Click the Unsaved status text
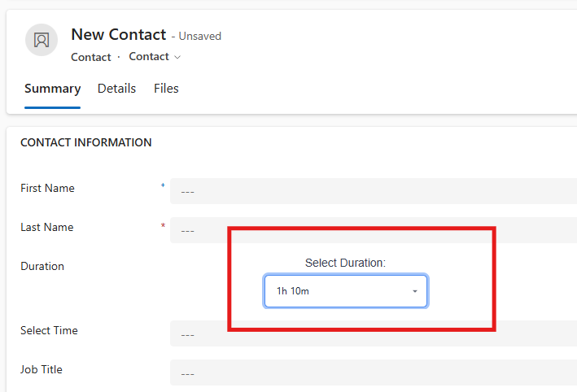Screen dimensions: 577x392 coord(200,37)
